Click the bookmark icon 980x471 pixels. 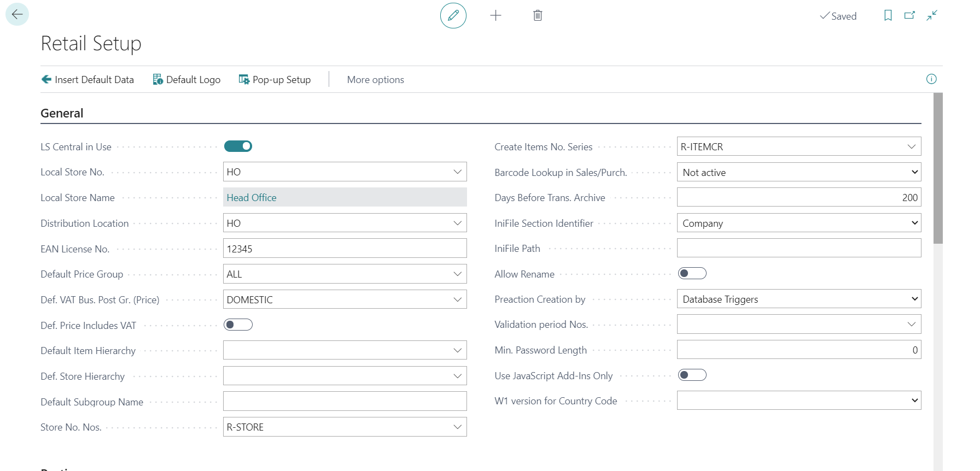[x=888, y=15]
